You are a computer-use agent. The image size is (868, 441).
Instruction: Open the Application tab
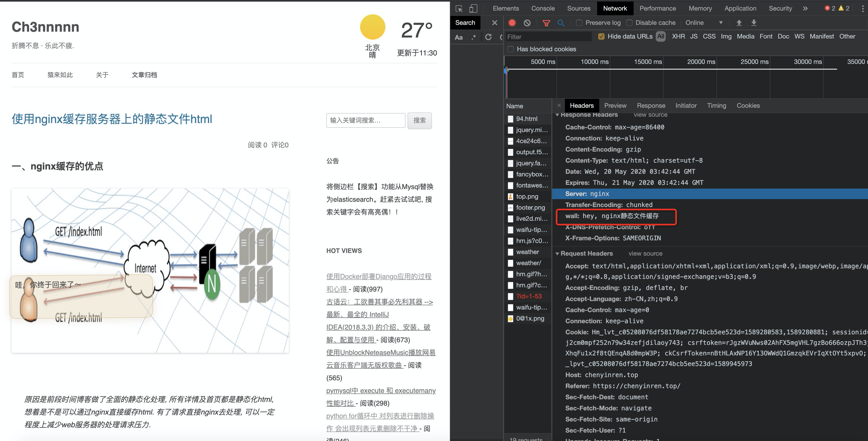[740, 8]
